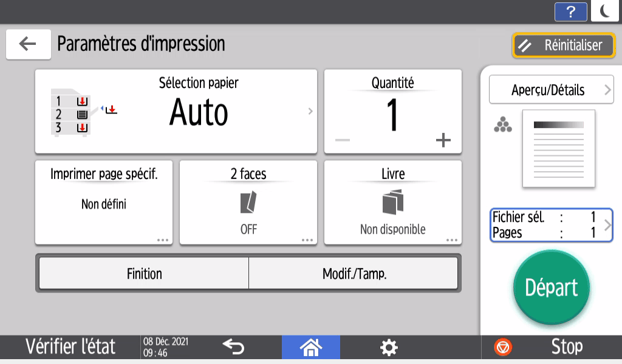Image resolution: width=622 pixels, height=364 pixels.
Task: Toggle the 2 faces duplex option
Action: tap(248, 202)
